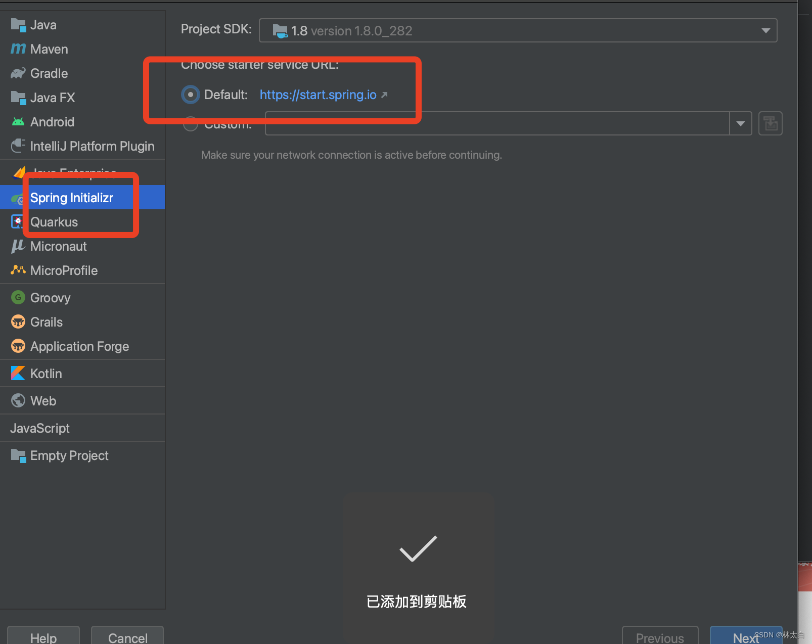Select the Custom starter URL radio button

tap(191, 124)
